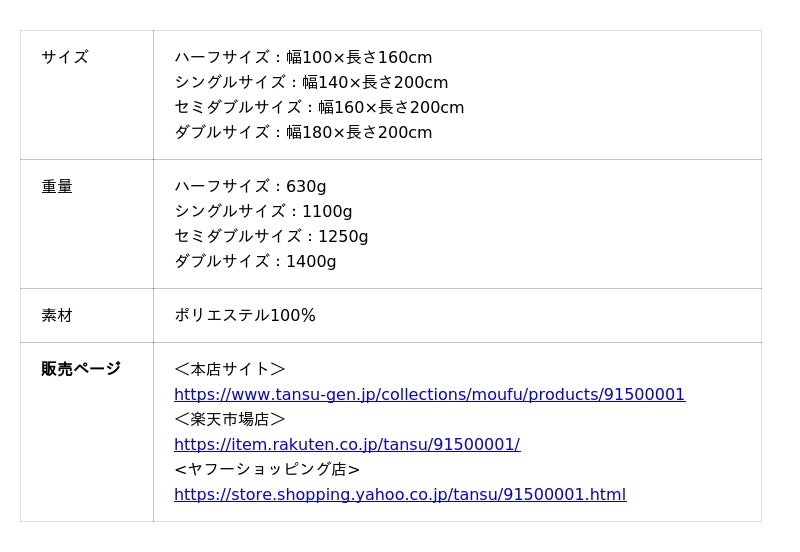This screenshot has width=800, height=552.
Task: Open the Rakuten store product link
Action: [x=346, y=445]
